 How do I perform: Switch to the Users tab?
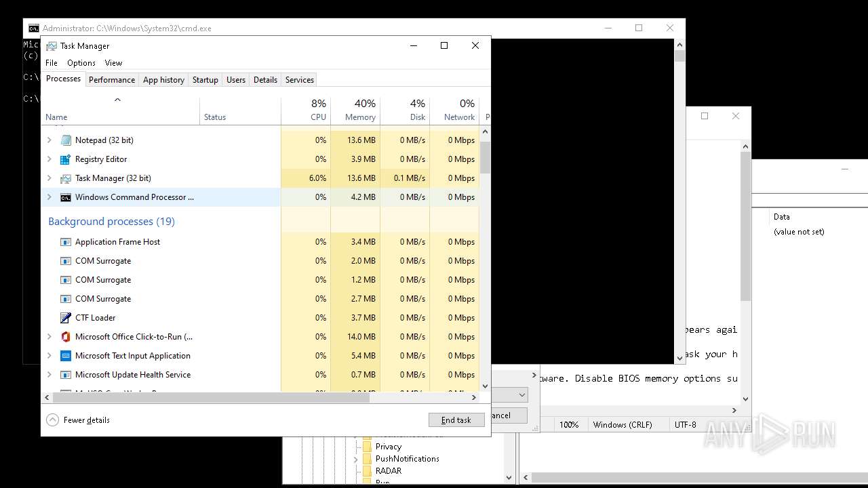point(236,80)
